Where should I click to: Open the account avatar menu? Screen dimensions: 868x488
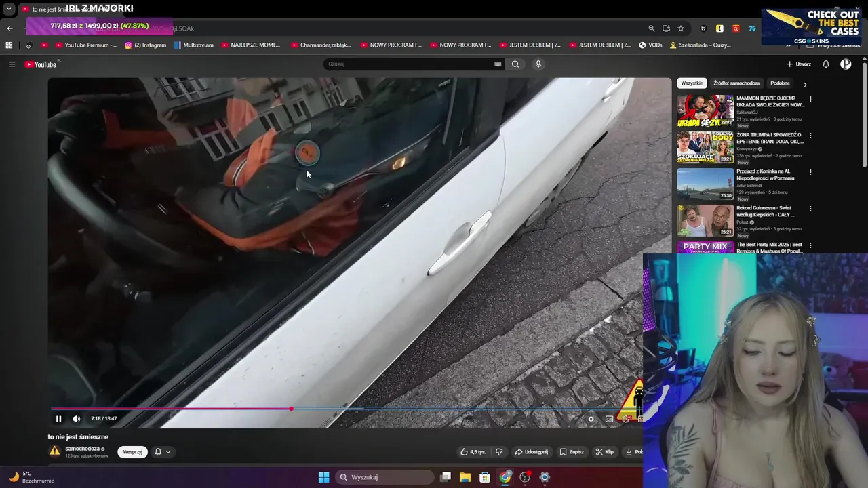pyautogui.click(x=846, y=64)
